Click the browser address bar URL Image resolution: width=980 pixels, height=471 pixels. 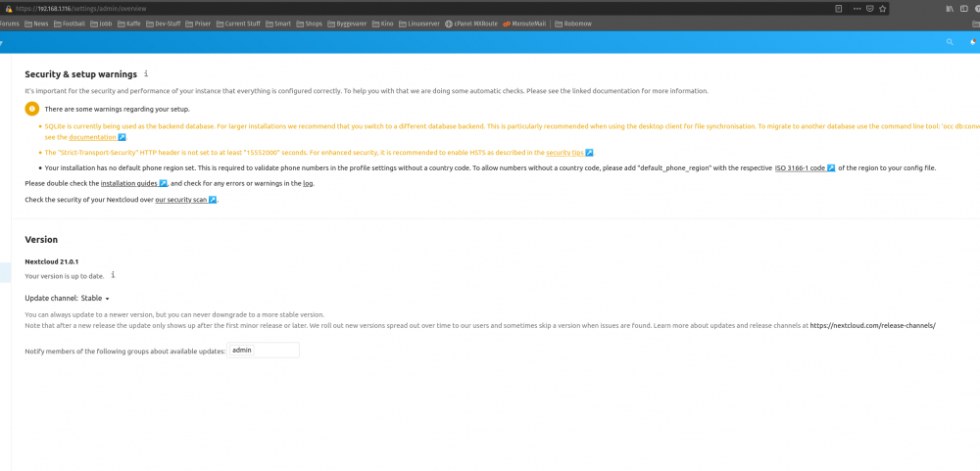(82, 9)
